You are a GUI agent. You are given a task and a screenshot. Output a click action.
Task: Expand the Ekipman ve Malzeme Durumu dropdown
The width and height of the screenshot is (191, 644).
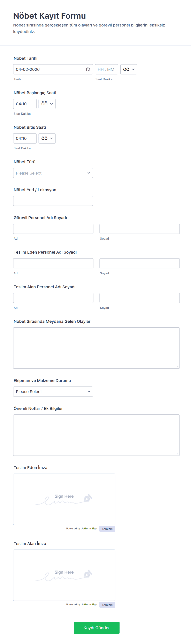[x=53, y=391]
